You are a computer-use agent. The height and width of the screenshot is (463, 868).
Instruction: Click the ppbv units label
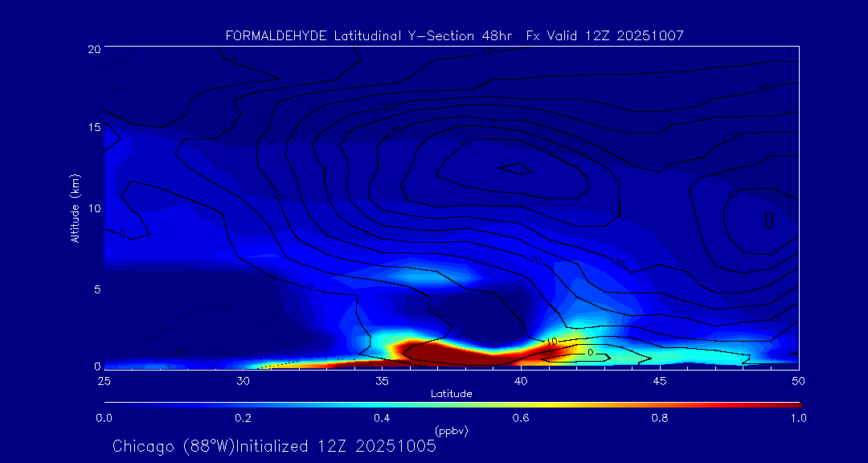[x=452, y=431]
